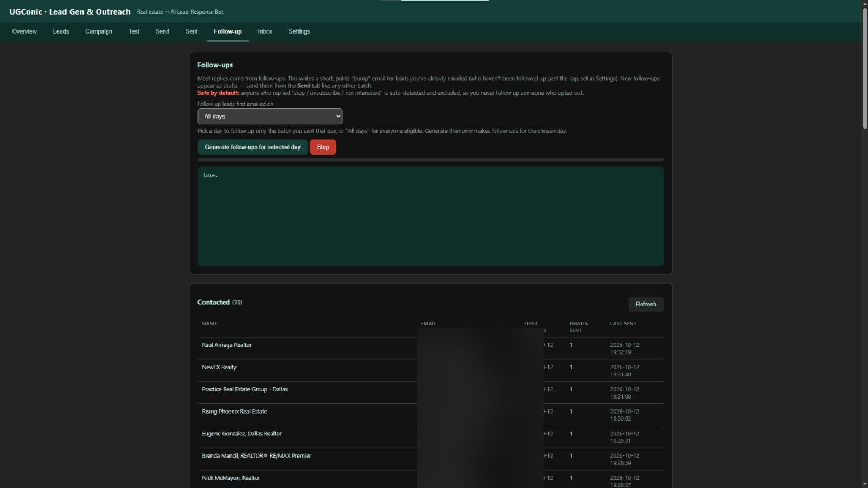Viewport: 868px width, 488px height.
Task: Go to the Settings tab
Action: tap(299, 31)
